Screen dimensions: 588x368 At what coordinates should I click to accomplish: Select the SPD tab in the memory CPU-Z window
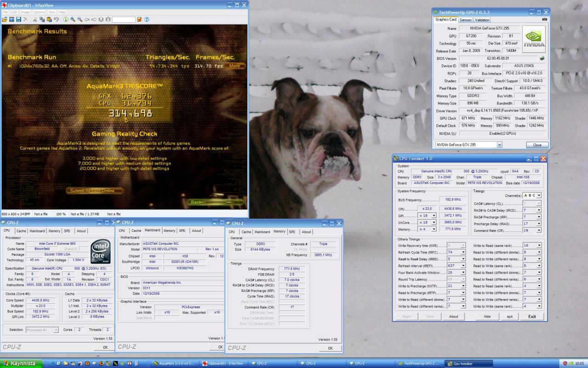[x=292, y=232]
